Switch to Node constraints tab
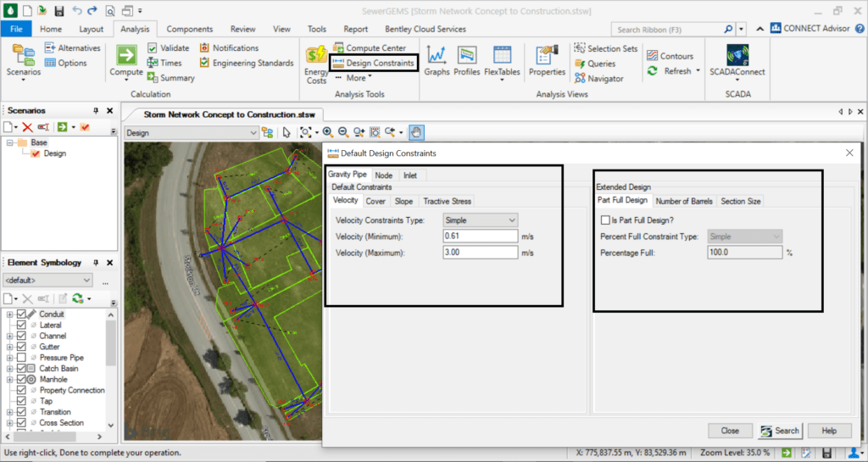Screen dimensions: 868x462 click(x=384, y=175)
